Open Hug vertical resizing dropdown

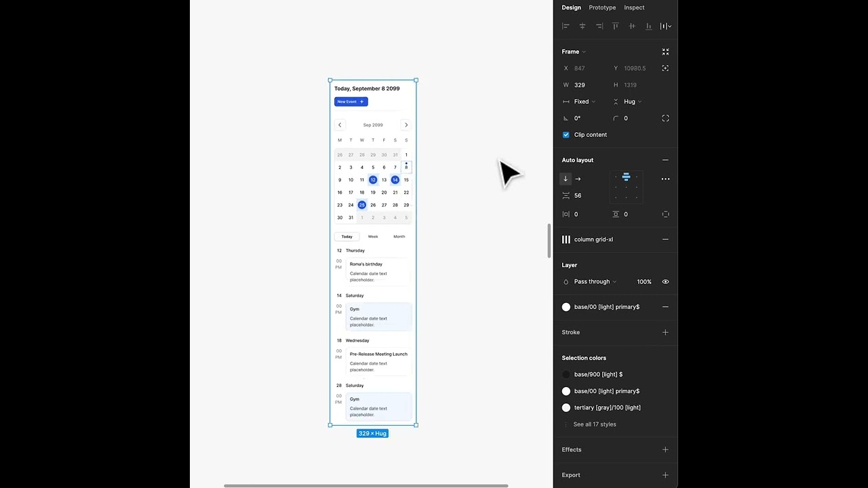tap(633, 102)
